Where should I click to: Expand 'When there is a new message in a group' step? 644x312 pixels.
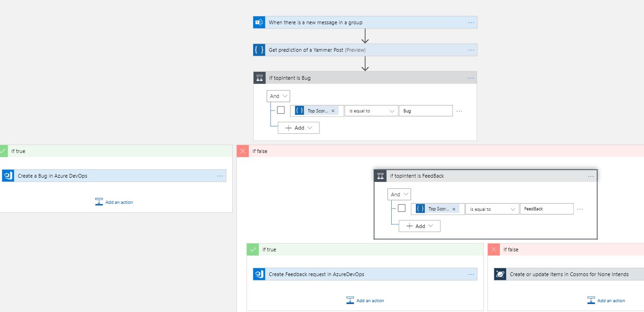(x=366, y=22)
